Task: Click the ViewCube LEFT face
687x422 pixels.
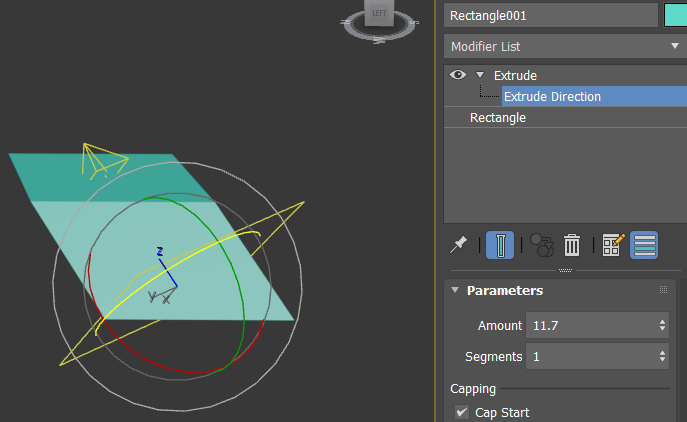Action: click(x=379, y=13)
